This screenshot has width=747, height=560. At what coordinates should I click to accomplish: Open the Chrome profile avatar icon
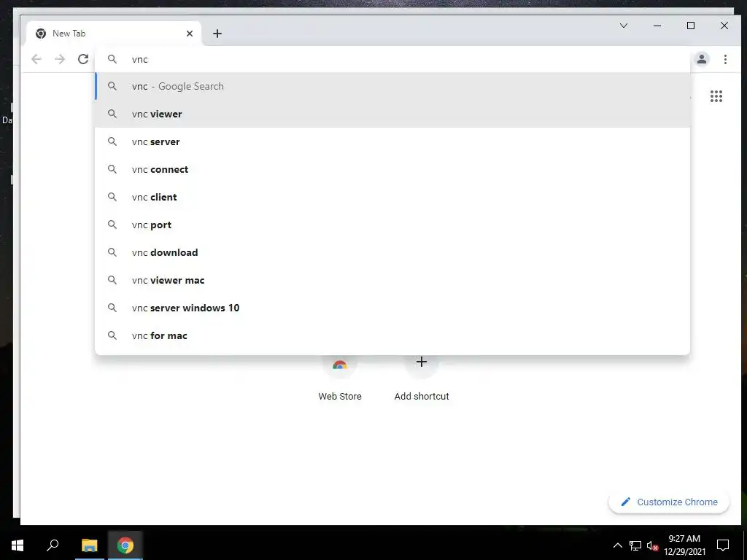[x=702, y=59]
